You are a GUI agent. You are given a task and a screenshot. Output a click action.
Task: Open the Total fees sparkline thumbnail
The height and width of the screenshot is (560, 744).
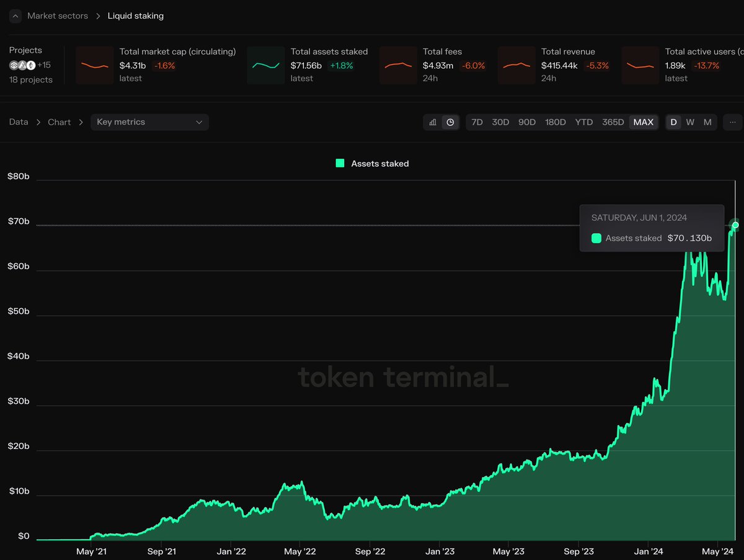(x=398, y=65)
